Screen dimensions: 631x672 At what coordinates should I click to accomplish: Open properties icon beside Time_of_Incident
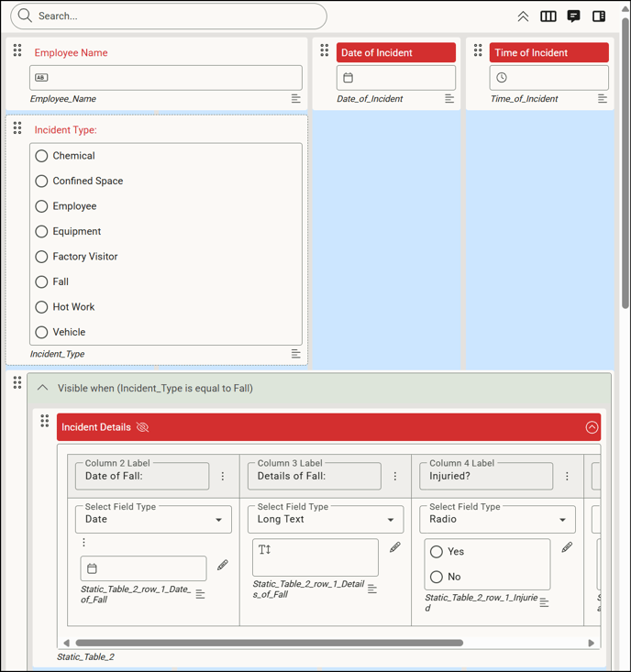[x=603, y=99]
